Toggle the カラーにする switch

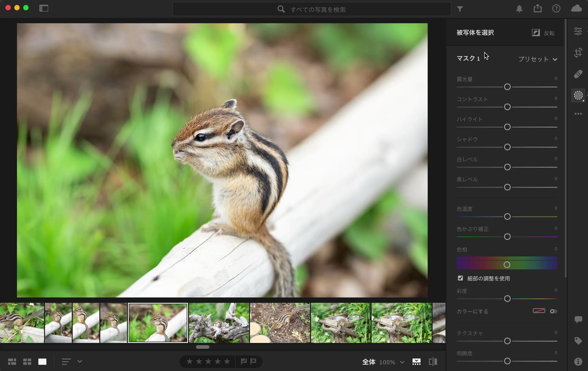(x=553, y=311)
